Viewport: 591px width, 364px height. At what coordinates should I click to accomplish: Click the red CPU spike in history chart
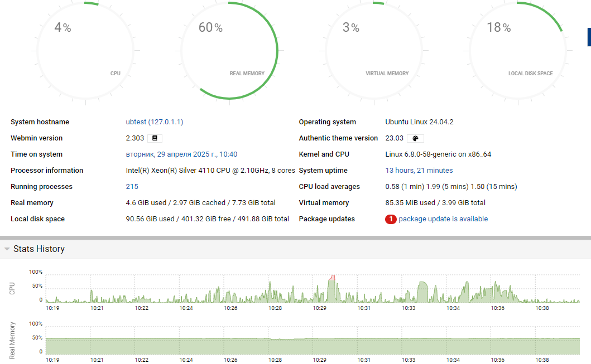tap(332, 277)
